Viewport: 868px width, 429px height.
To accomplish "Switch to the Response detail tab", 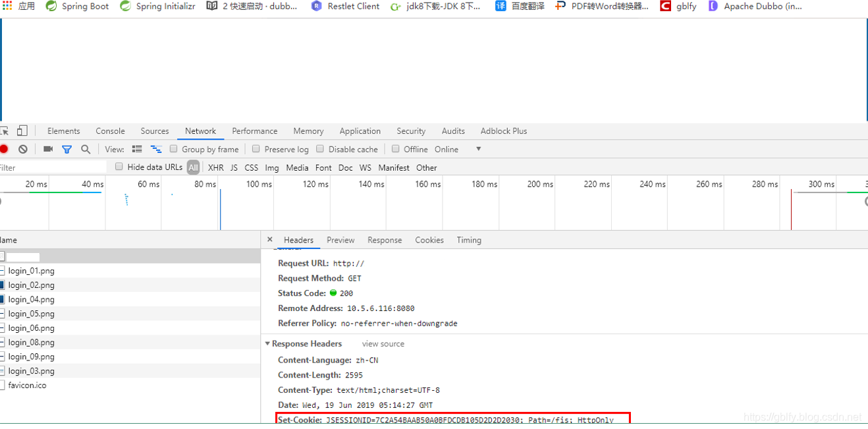I will [385, 241].
